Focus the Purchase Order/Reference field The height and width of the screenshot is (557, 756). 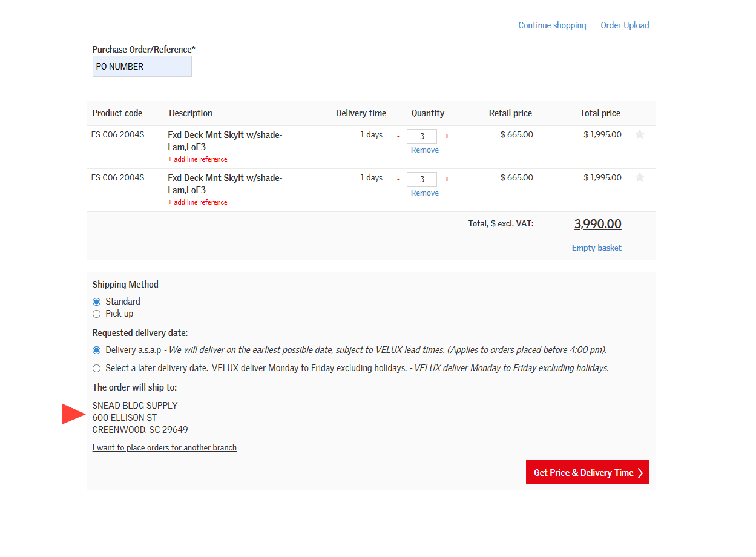pyautogui.click(x=142, y=67)
